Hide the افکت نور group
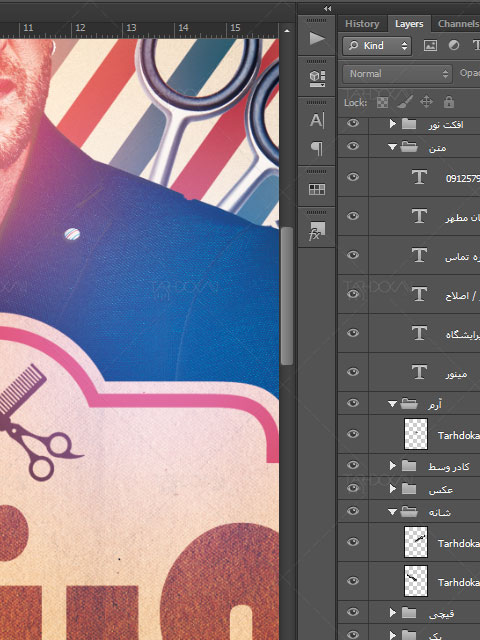The width and height of the screenshot is (480, 640). pyautogui.click(x=353, y=123)
